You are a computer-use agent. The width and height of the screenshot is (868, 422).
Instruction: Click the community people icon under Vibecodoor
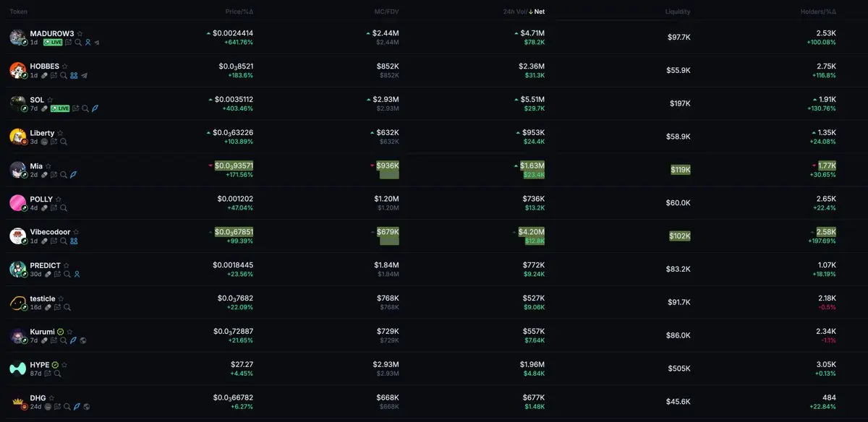[74, 241]
